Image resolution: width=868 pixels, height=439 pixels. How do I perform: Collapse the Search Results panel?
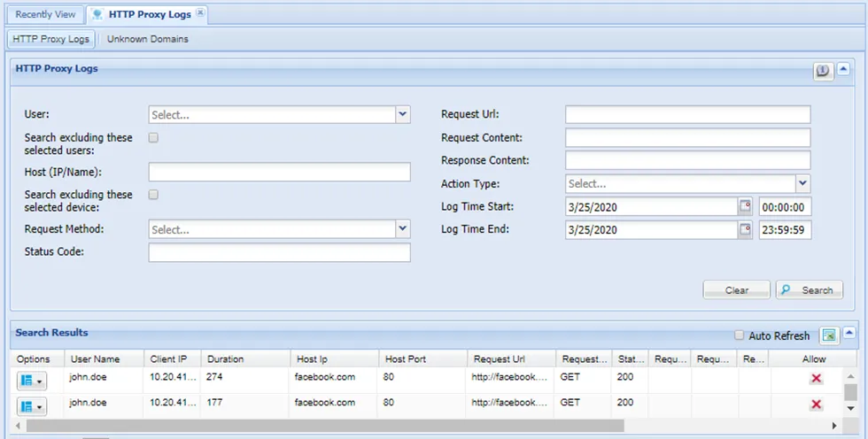click(x=849, y=333)
